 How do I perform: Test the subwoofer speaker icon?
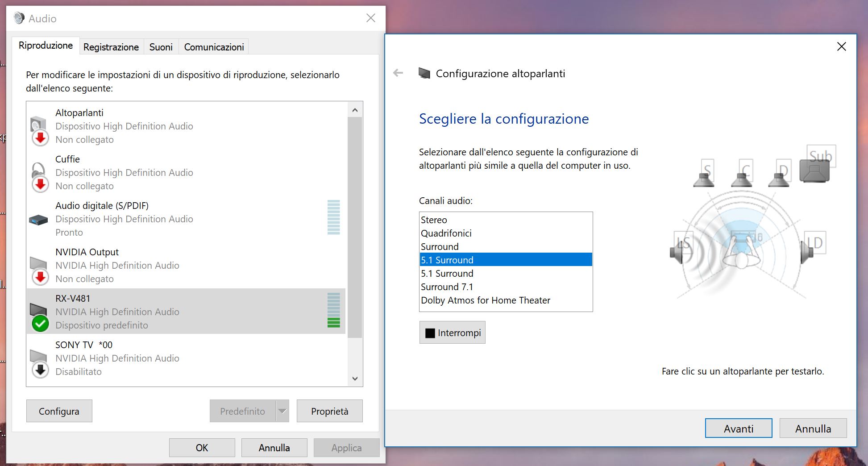click(817, 164)
